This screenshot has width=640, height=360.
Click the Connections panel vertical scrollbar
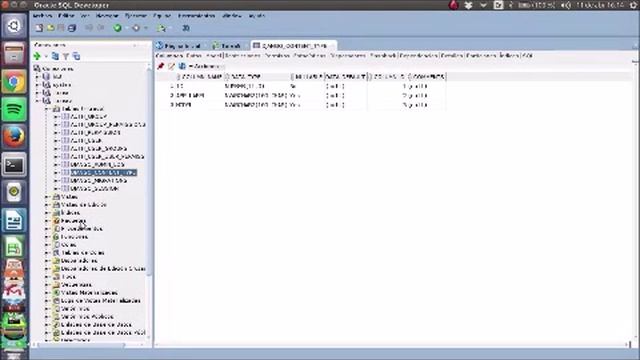pos(149,171)
